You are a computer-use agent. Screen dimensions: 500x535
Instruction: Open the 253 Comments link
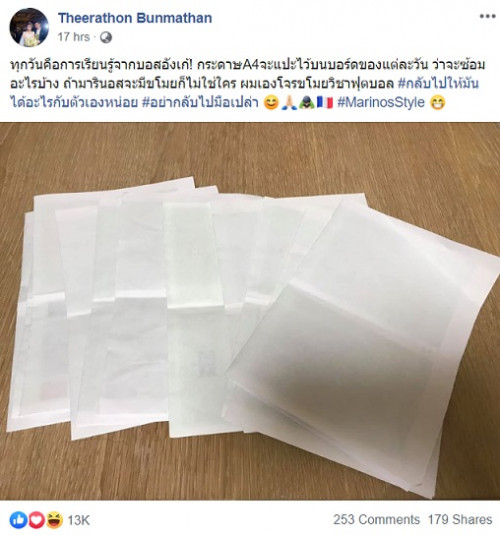376,520
